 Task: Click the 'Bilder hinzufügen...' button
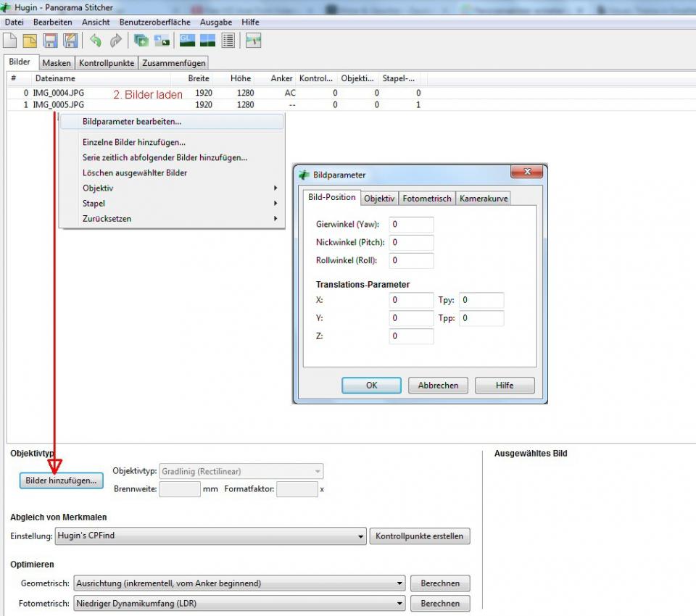click(61, 480)
